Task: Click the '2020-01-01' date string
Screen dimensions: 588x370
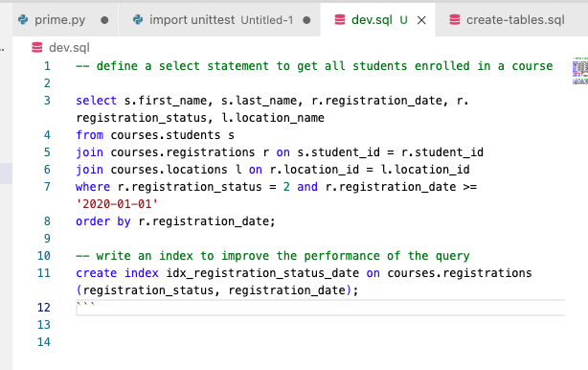Action: [117, 204]
